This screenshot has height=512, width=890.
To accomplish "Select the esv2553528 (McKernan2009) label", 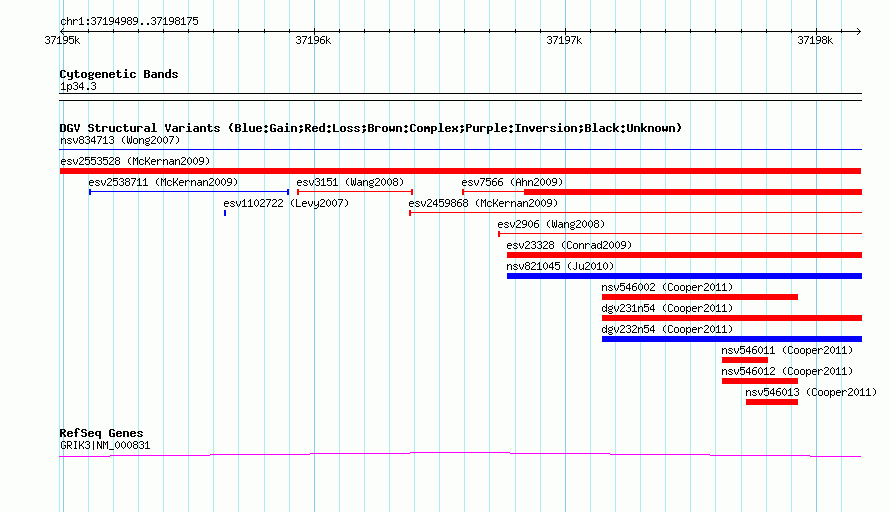I will coord(135,161).
